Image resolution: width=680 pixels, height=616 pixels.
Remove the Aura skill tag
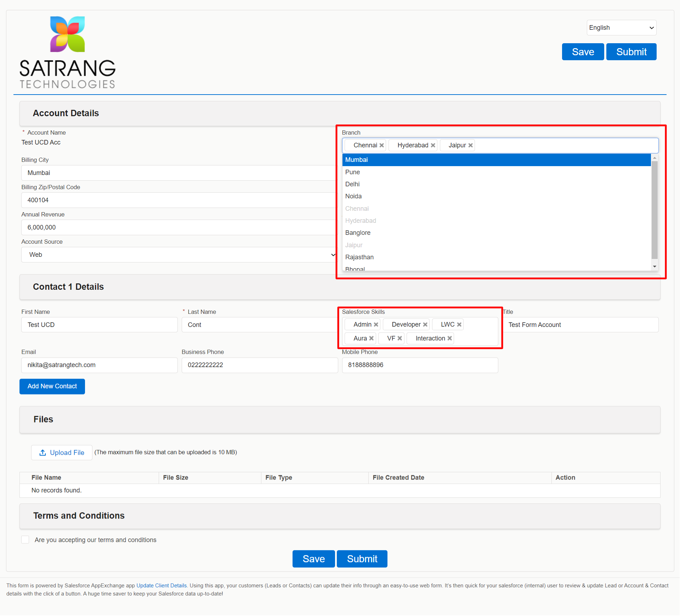click(x=371, y=338)
